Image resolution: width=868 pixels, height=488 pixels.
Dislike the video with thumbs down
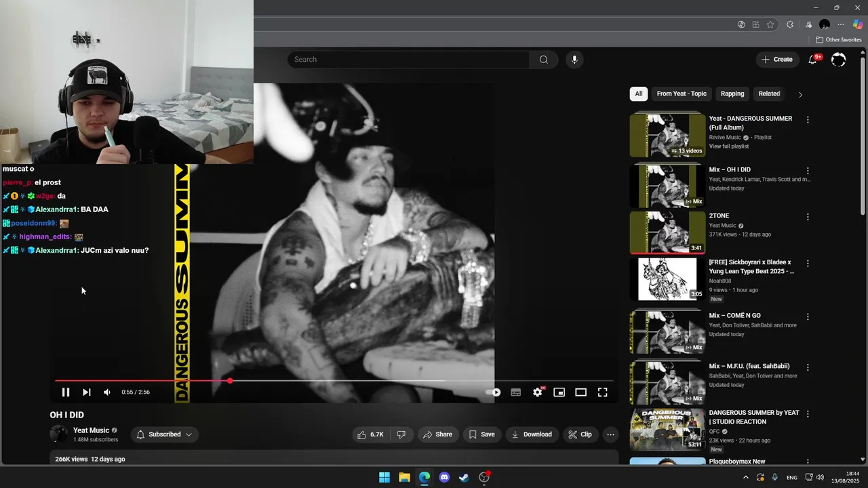pos(401,434)
